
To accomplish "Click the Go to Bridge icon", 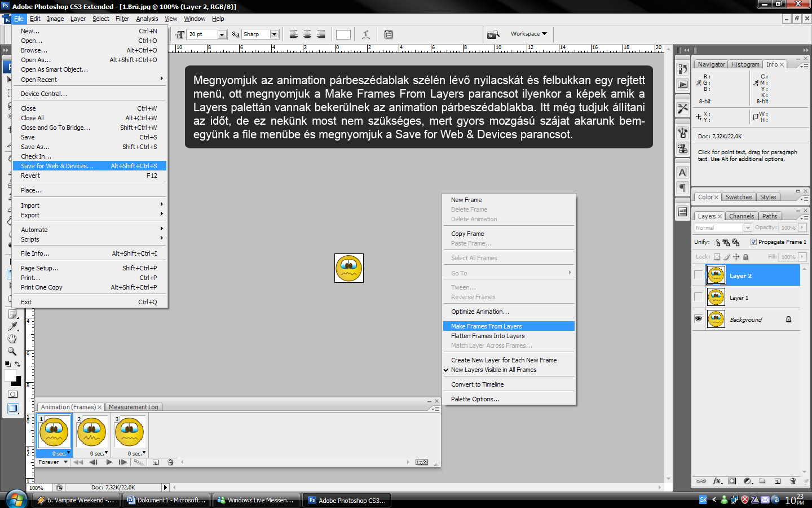I will pos(493,34).
